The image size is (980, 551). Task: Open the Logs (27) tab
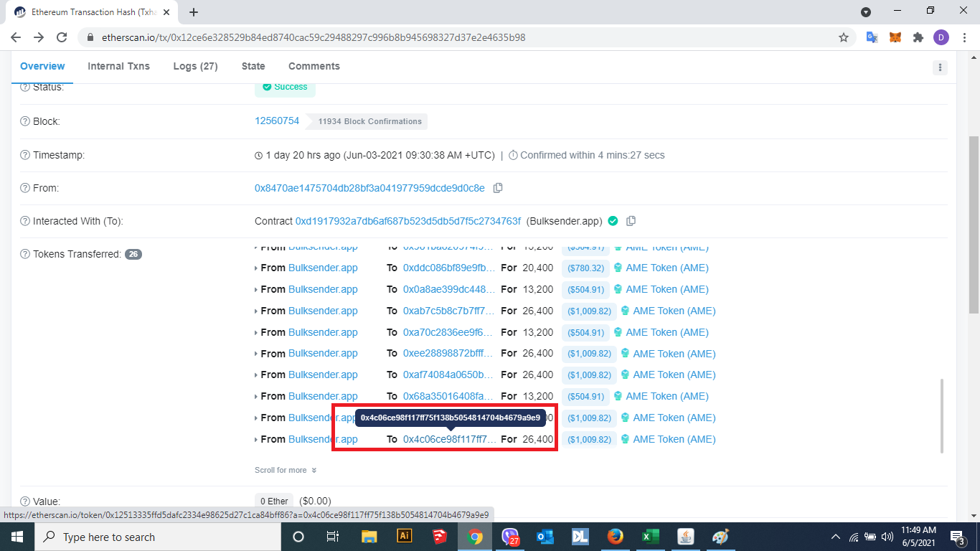click(x=195, y=66)
